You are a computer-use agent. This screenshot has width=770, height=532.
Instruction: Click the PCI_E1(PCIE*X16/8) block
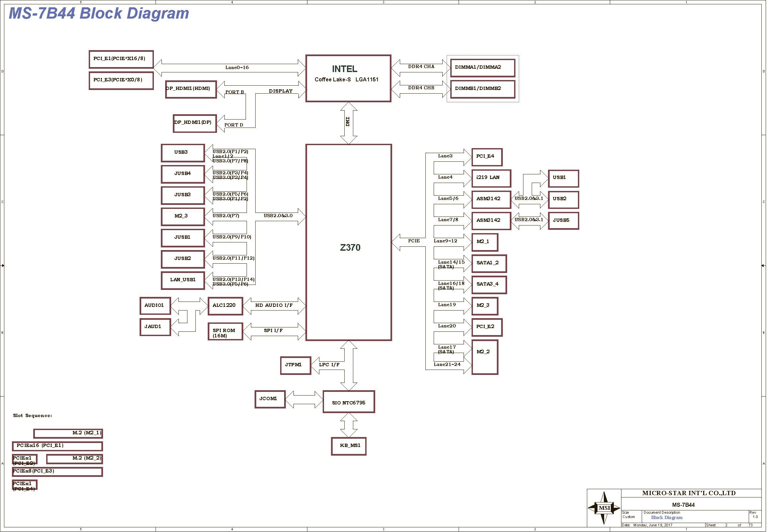click(x=122, y=59)
